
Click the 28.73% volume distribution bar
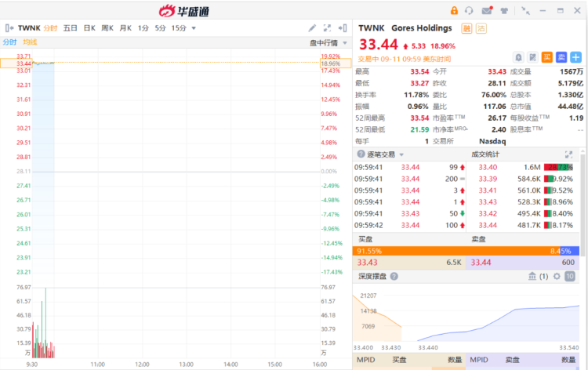tap(558, 167)
